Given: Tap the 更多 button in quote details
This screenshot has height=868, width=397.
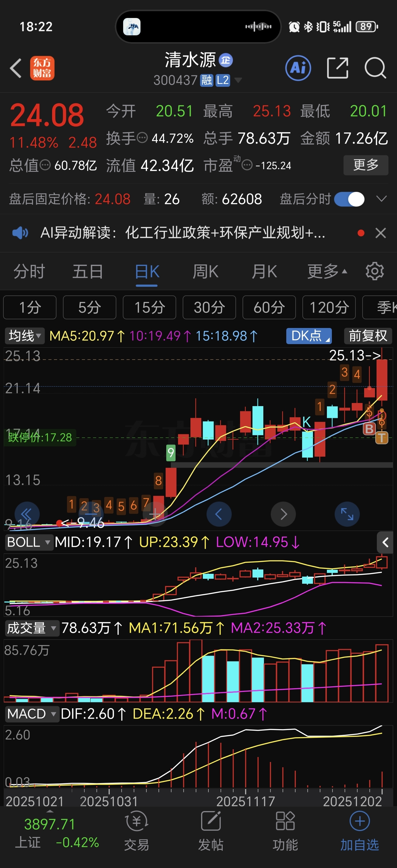Looking at the screenshot, I should [366, 165].
